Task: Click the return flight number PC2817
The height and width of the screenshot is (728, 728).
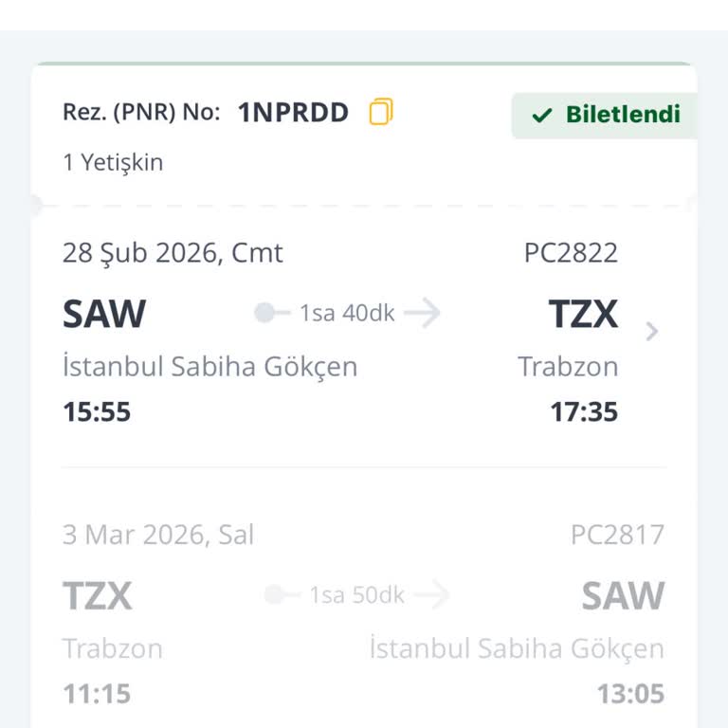Action: (617, 535)
